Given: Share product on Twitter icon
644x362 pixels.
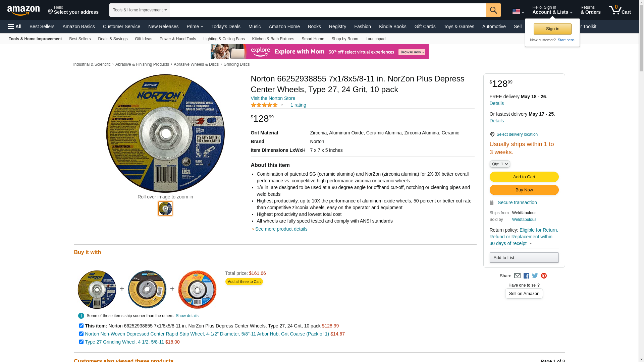Looking at the screenshot, I should 535,276.
